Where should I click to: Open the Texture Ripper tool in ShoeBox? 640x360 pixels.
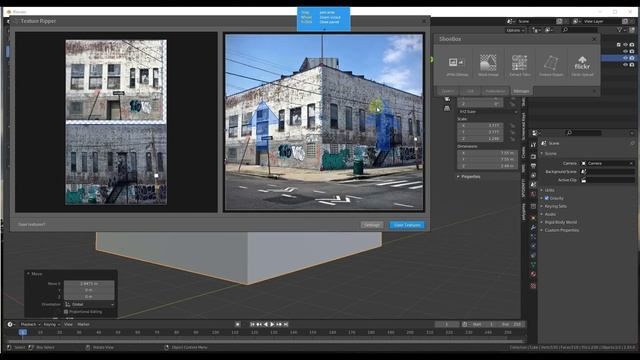tap(551, 65)
